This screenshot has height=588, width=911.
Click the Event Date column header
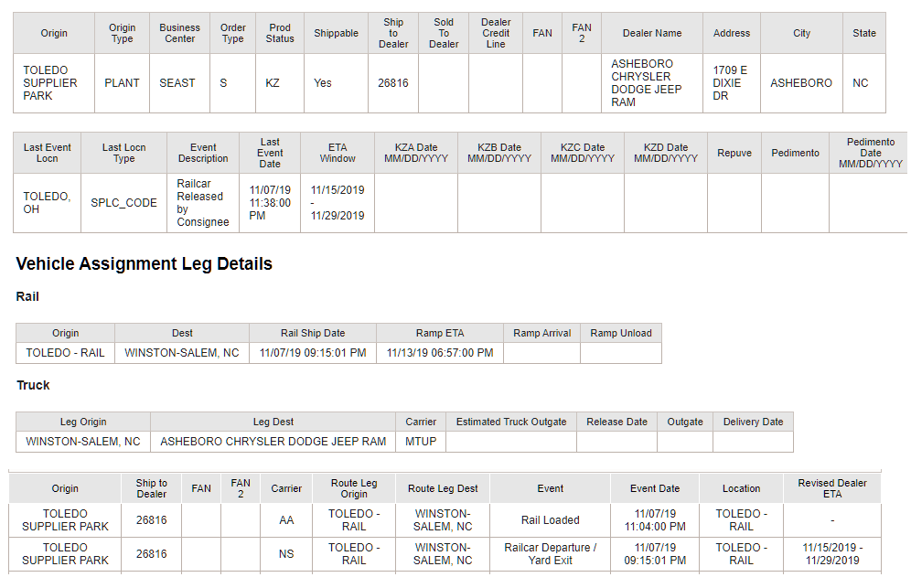tap(655, 488)
